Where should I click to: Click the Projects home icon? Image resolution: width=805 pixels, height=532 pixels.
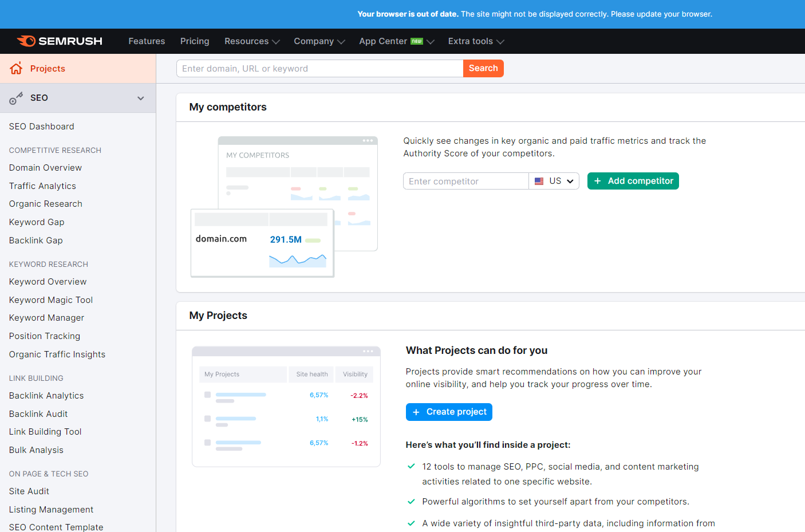(16, 68)
